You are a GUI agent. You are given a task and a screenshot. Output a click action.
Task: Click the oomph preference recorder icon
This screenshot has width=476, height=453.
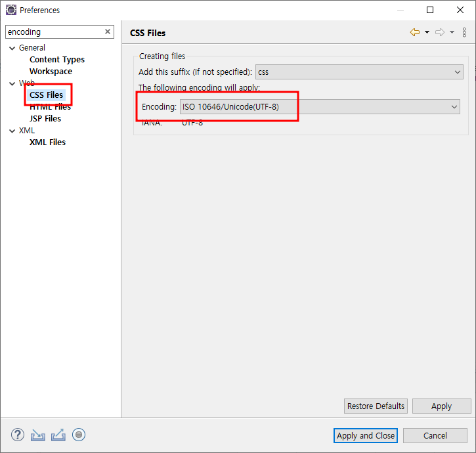pyautogui.click(x=79, y=435)
